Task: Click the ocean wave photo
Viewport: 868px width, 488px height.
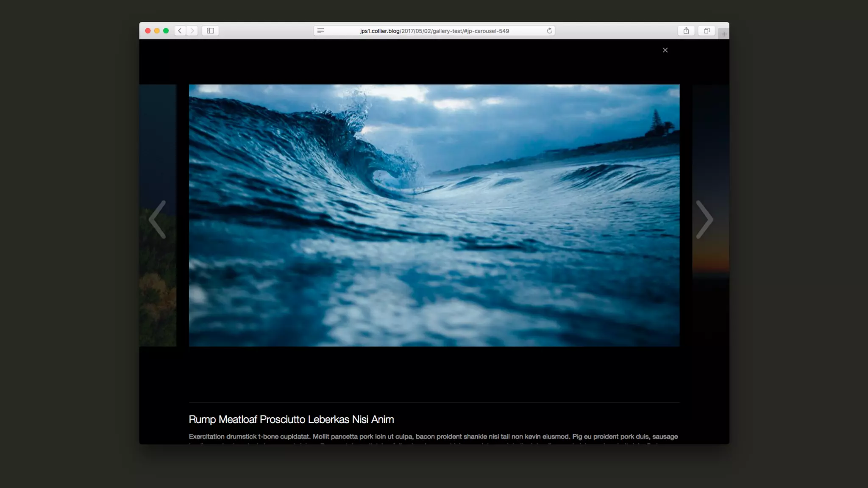Action: (434, 215)
